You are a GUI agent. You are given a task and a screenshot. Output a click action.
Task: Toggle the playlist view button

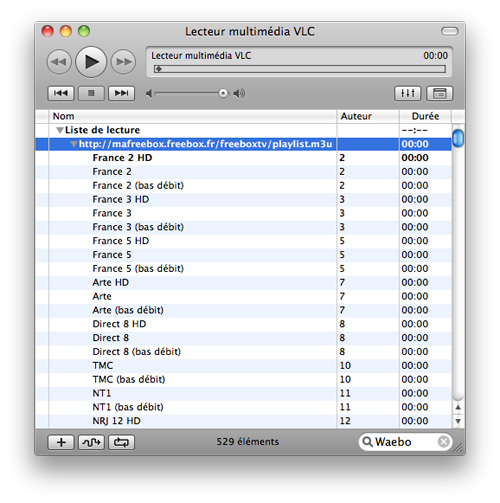439,93
